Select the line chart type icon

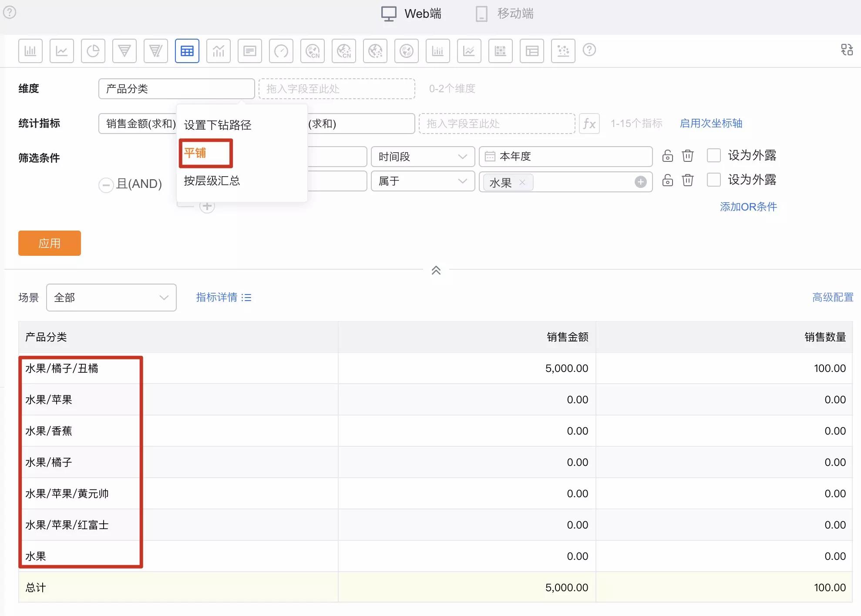(62, 51)
